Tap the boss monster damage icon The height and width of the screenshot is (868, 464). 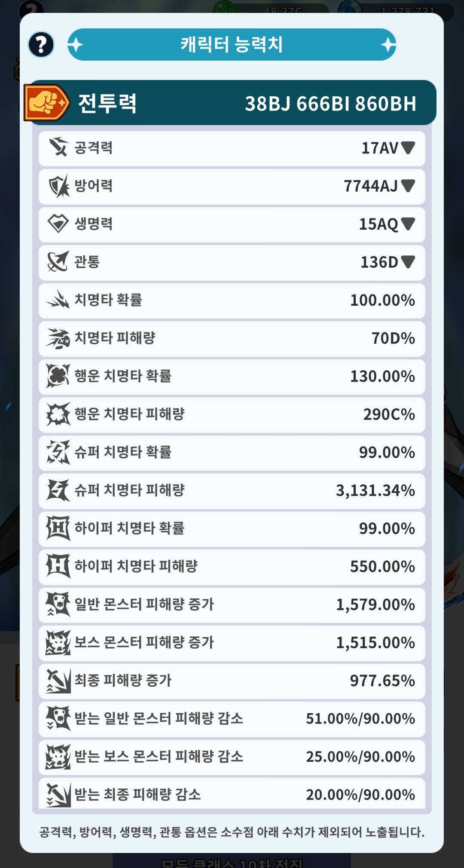[x=58, y=642]
